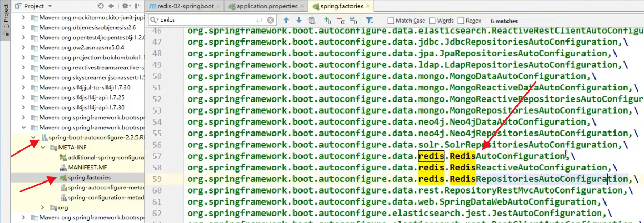Viewport: 644px width, 223px height.
Task: Close the redis-02-springboot tab
Action: [219, 6]
